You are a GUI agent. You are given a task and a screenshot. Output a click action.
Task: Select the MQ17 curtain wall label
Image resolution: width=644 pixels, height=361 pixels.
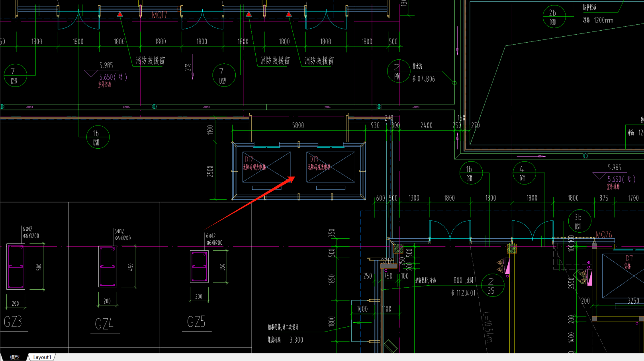point(159,15)
